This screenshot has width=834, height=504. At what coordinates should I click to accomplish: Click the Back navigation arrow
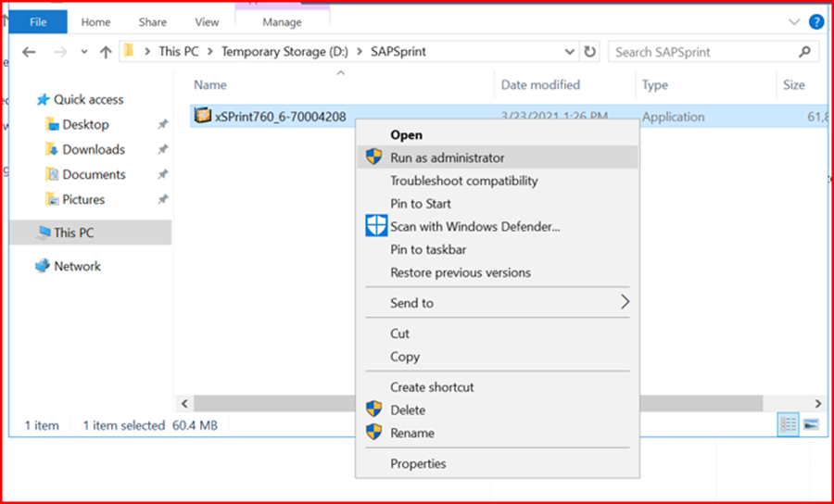[29, 52]
